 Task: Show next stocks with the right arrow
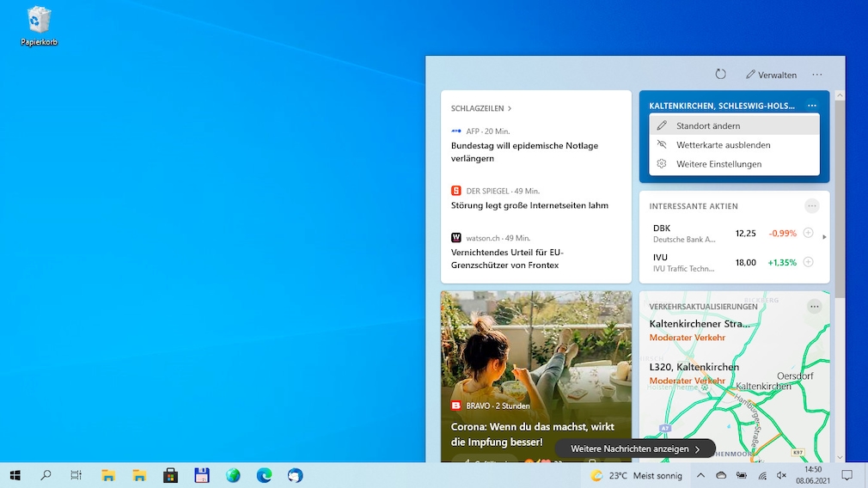[x=824, y=236]
